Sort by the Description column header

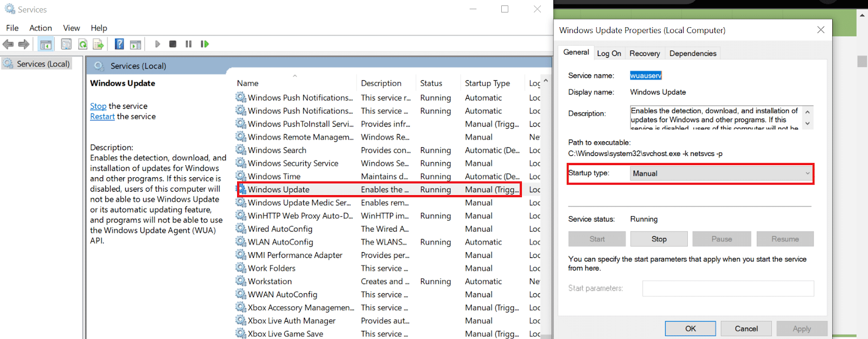[381, 83]
